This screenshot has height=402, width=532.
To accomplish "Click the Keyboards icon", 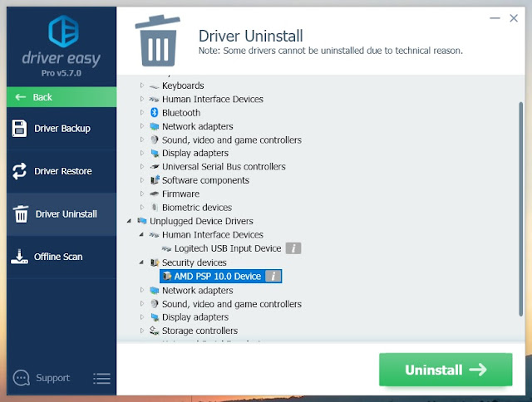I will coord(154,86).
